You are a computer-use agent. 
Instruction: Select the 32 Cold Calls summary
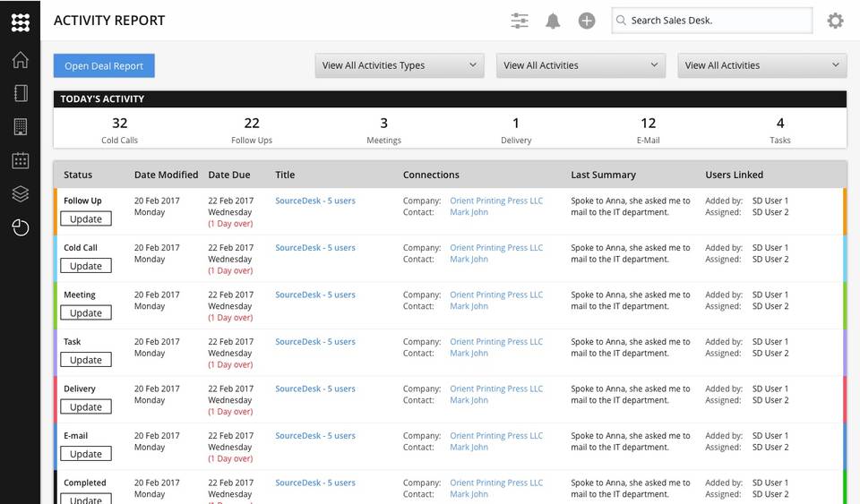119,131
